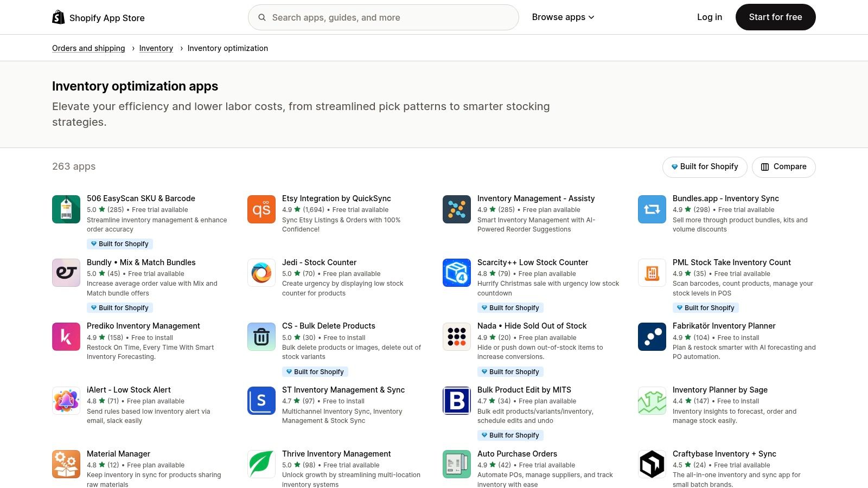Open the Prediko Inventory Management listing
Viewport: 868px width, 488px height.
(x=143, y=325)
